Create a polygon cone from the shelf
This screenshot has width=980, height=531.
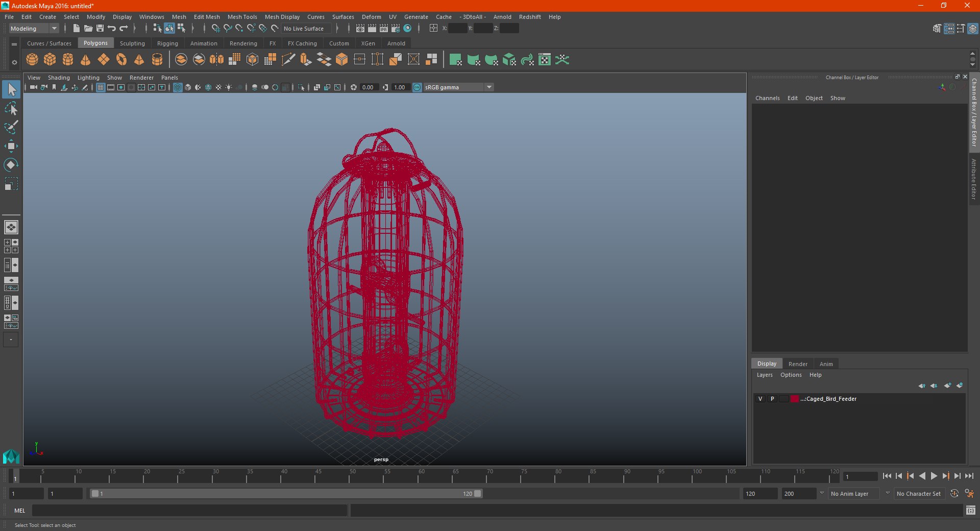(86, 60)
